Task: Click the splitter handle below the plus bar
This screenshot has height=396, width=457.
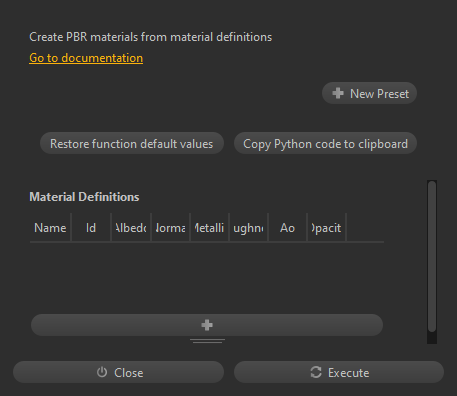Action: coord(207,341)
